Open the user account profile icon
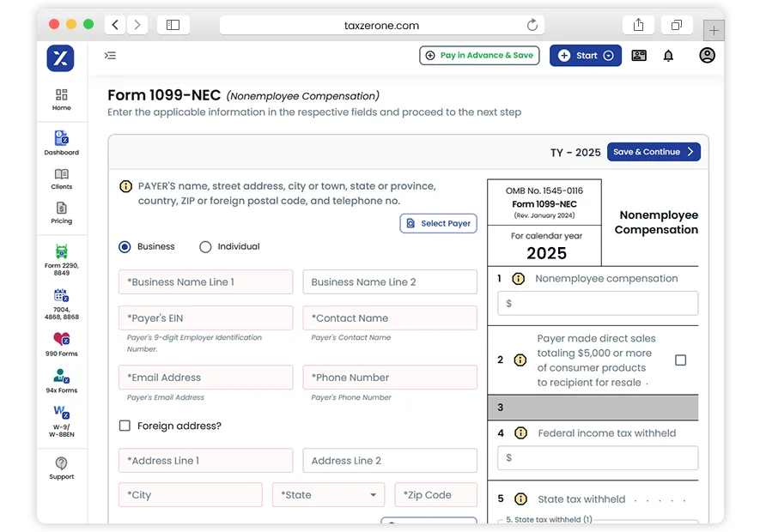The width and height of the screenshot is (760, 532). coord(707,55)
